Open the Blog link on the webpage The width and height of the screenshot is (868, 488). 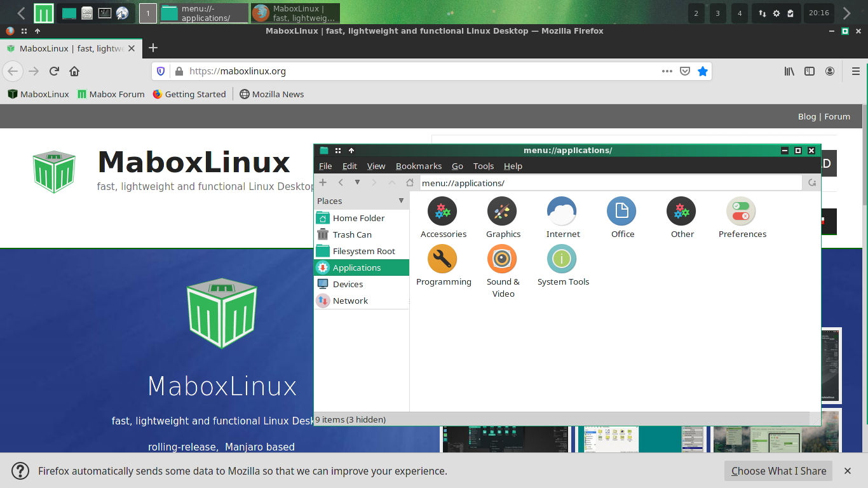[x=807, y=116]
